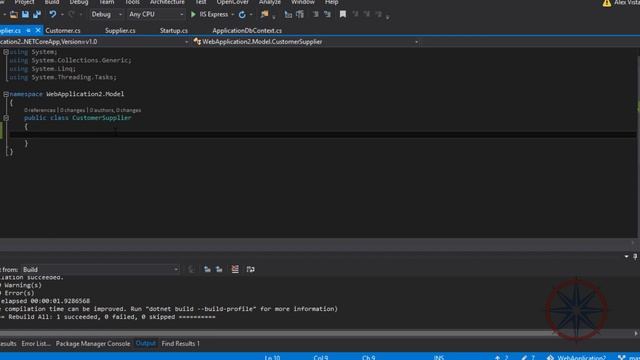640x360 pixels.
Task: Open the Window menu
Action: pyautogui.click(x=303, y=2)
